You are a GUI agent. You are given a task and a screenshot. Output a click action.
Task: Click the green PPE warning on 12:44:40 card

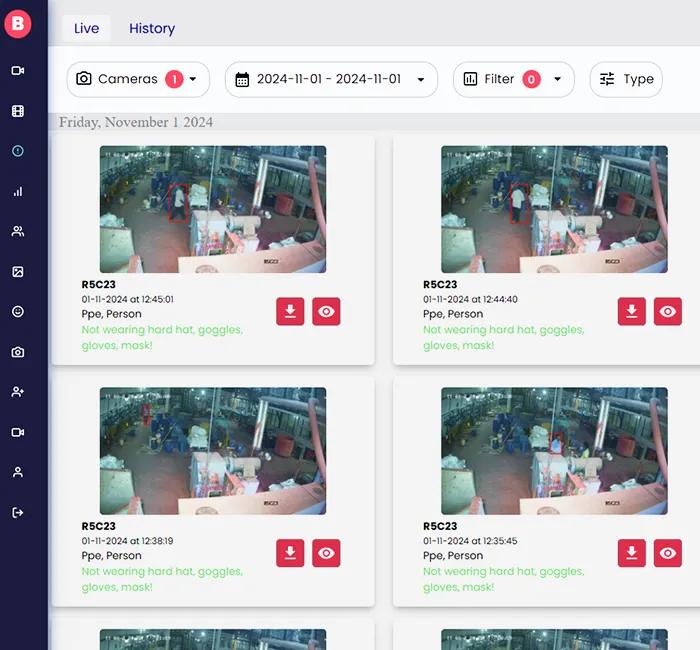coord(504,338)
